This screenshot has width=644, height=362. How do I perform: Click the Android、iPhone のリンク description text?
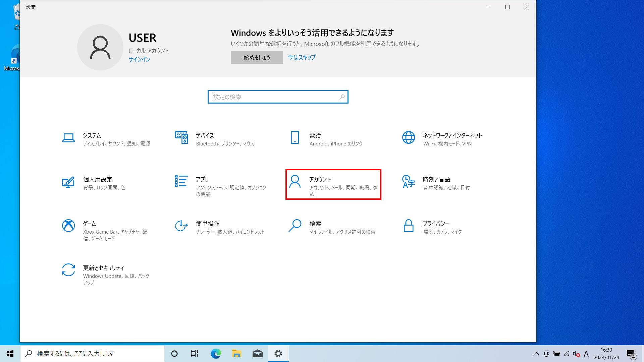336,144
